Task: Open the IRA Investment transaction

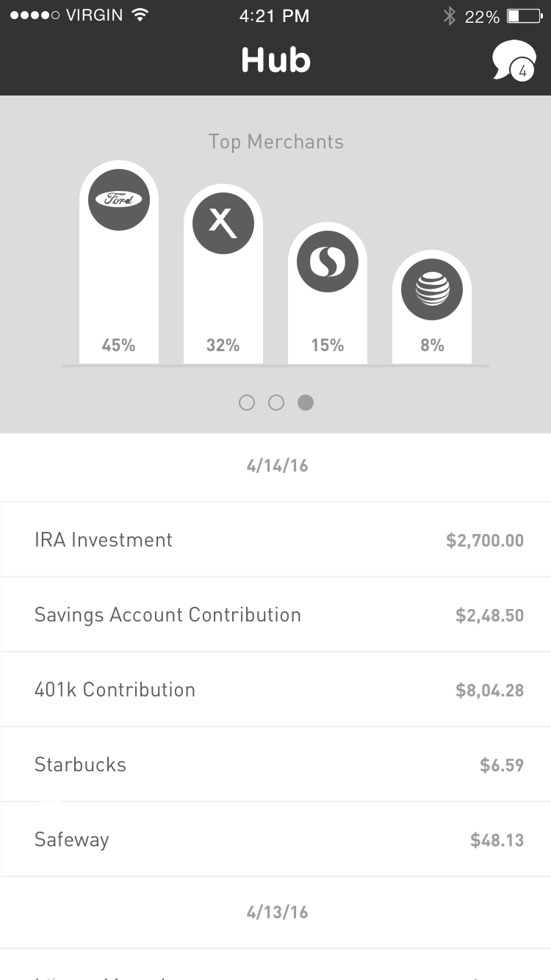Action: (x=275, y=540)
